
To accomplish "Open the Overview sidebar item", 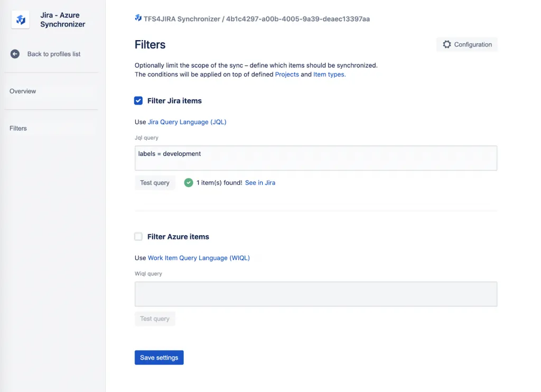I will (23, 91).
